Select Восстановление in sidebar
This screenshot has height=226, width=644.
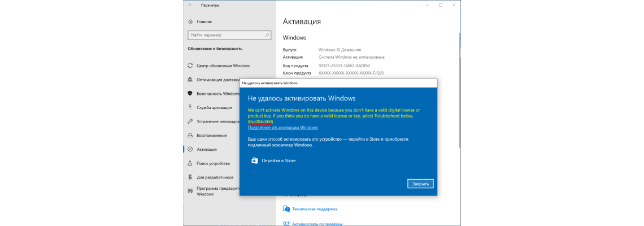212,135
